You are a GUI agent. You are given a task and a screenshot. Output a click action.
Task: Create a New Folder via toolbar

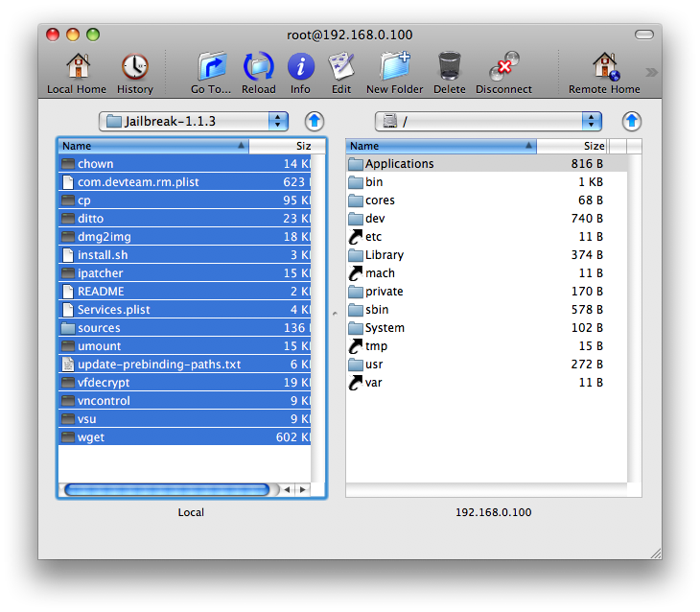pos(394,68)
